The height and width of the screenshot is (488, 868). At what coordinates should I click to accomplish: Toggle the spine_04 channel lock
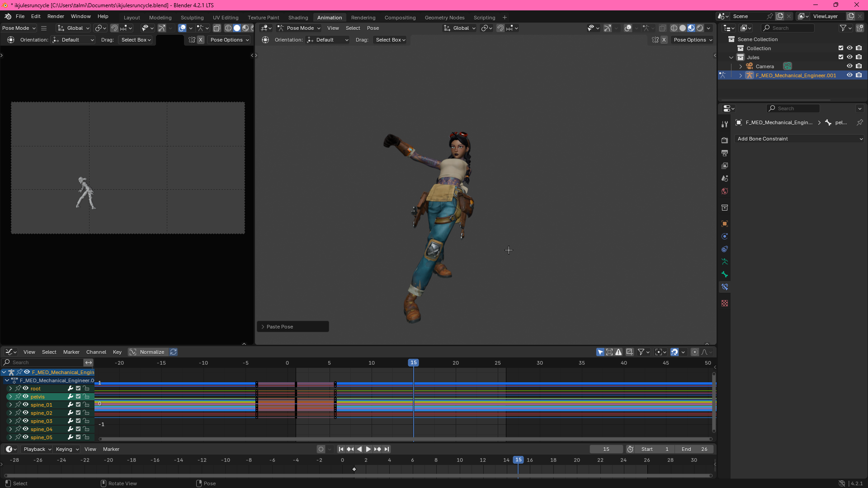[86, 429]
